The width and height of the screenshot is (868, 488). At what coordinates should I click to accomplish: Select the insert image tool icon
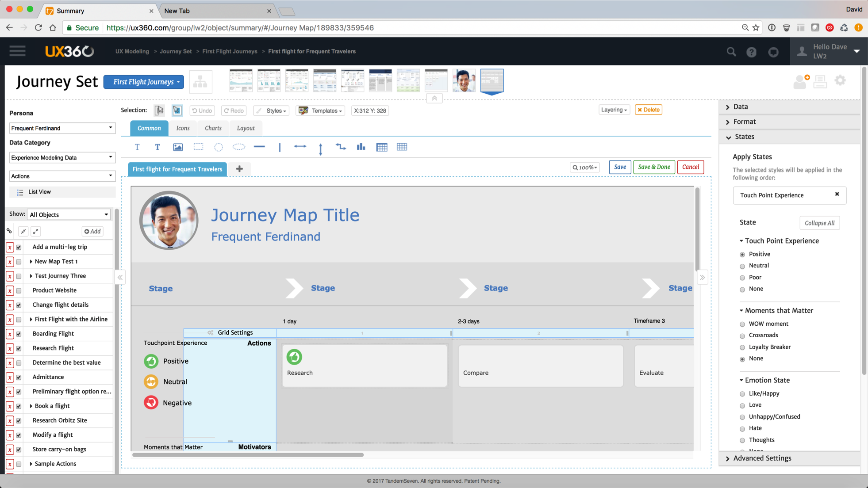[178, 147]
